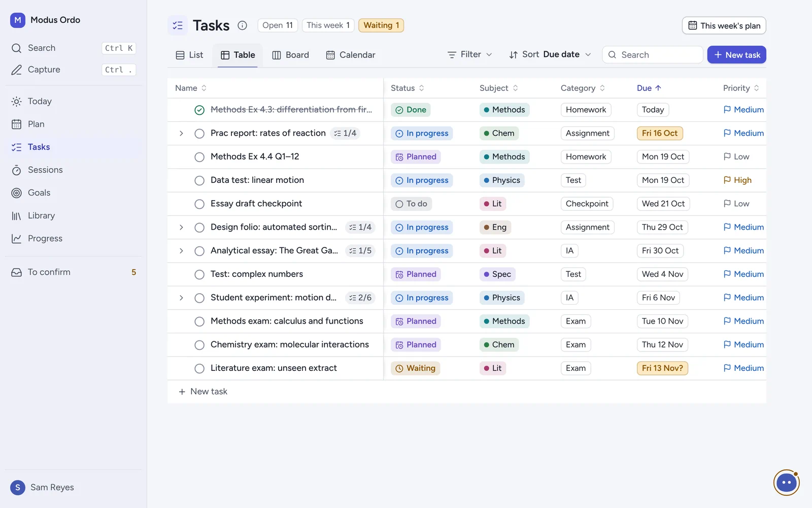Click the High priority flag on Data test
Screen dimensions: 812x508
pyautogui.click(x=737, y=180)
